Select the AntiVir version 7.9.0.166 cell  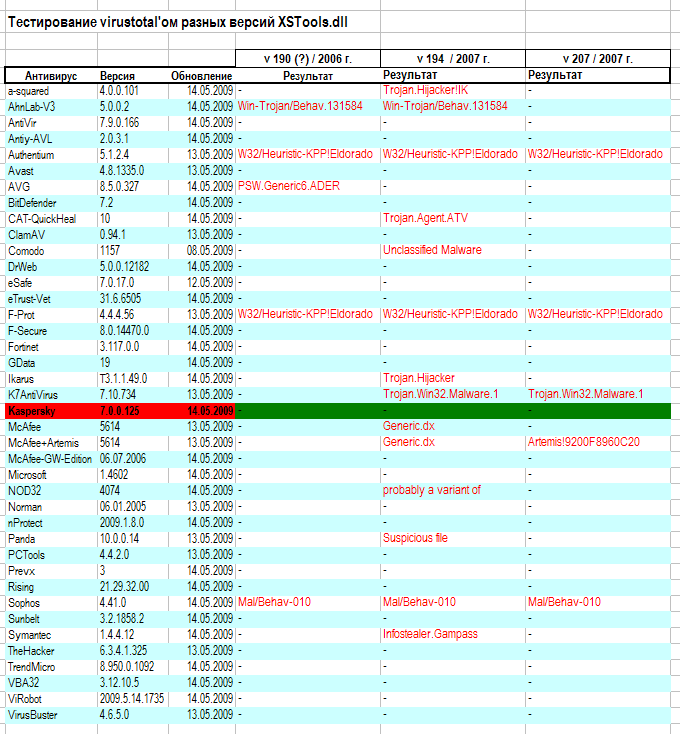133,123
